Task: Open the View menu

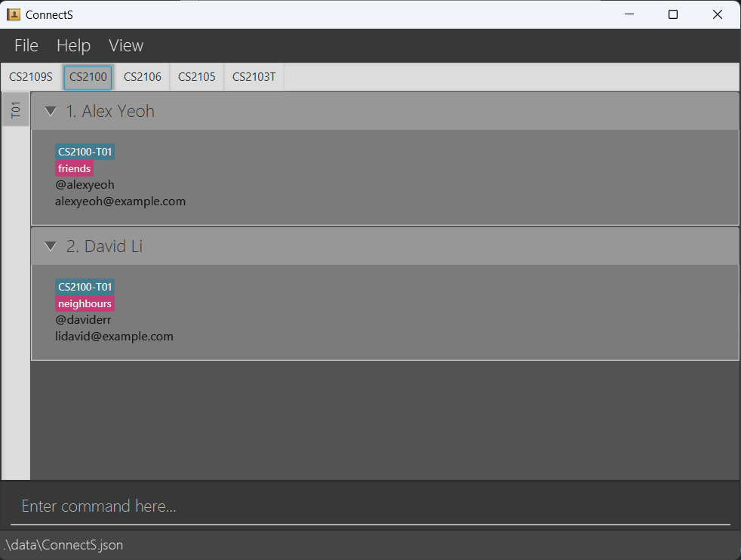Action: pyautogui.click(x=125, y=45)
